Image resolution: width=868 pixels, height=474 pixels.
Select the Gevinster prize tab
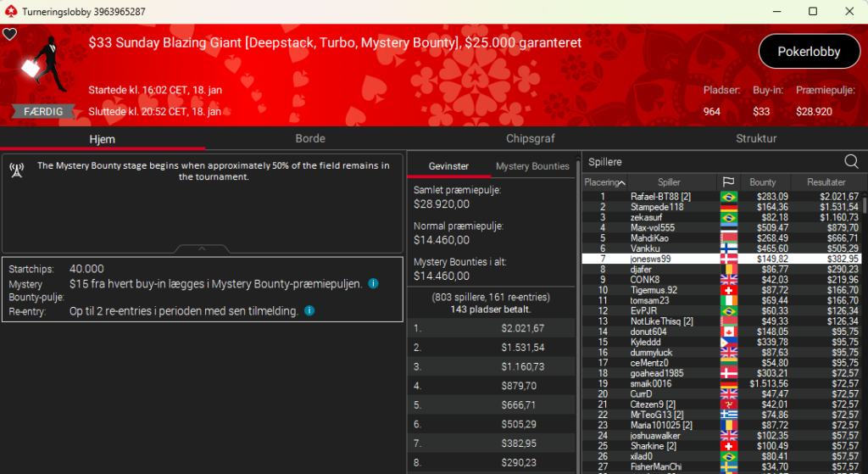(x=449, y=166)
